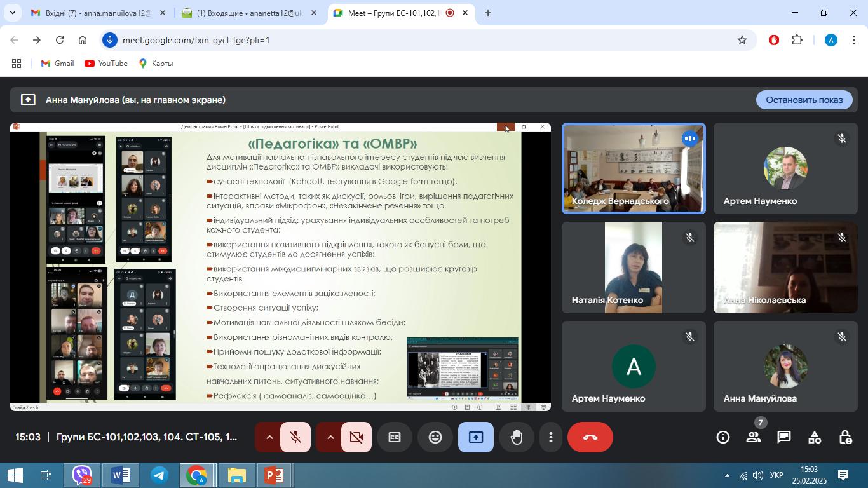
Task: Click the Остановить показ button
Action: 804,100
